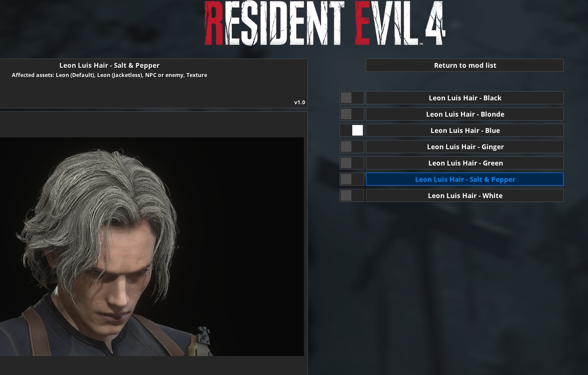Click the mod title Leon Luis Hair header

pyautogui.click(x=110, y=65)
